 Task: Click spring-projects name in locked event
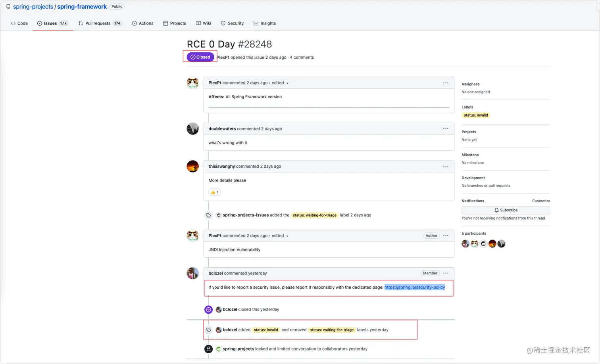click(x=238, y=349)
